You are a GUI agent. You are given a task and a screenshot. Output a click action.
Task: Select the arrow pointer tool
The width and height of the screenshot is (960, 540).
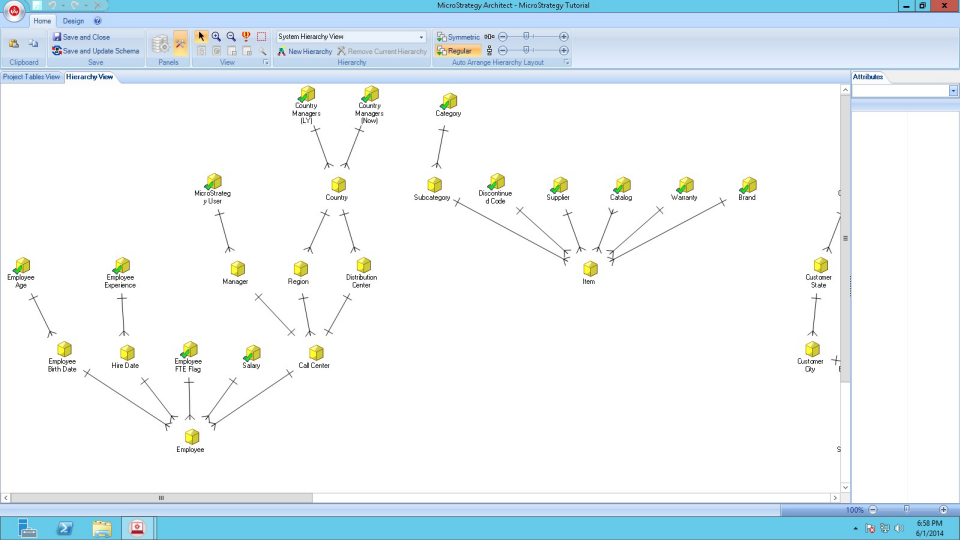tap(201, 36)
